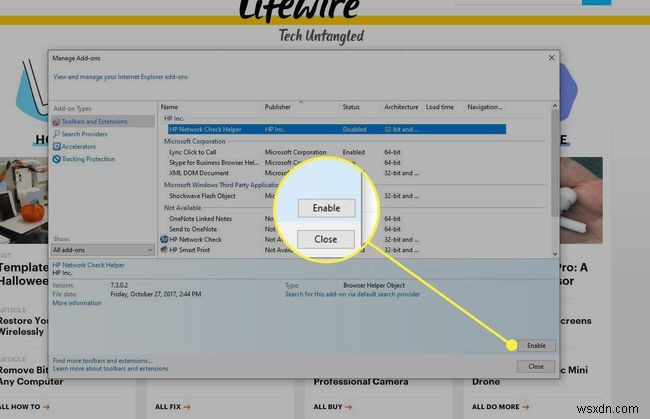Click the Enabled status of Lync Click to Call
The width and height of the screenshot is (650, 419).
[354, 152]
